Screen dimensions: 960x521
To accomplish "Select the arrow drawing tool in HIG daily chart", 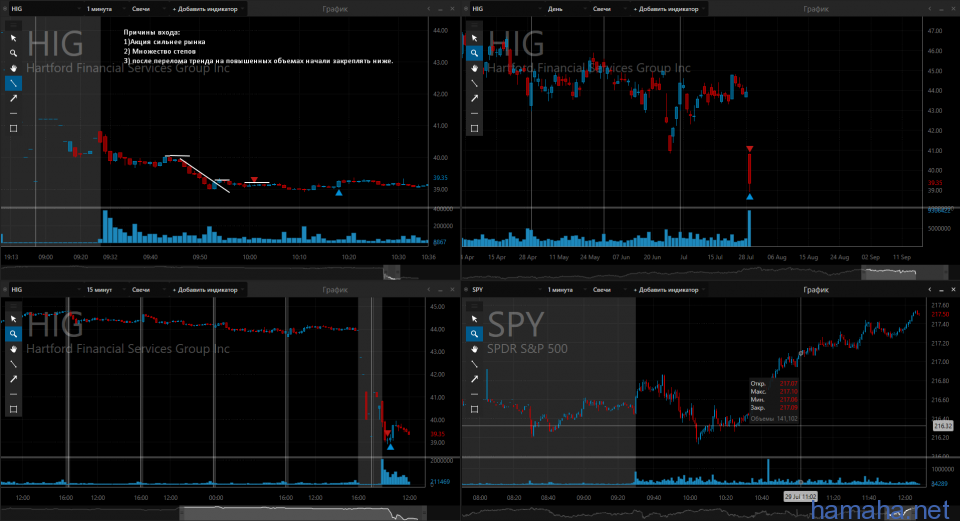I will click(x=474, y=98).
